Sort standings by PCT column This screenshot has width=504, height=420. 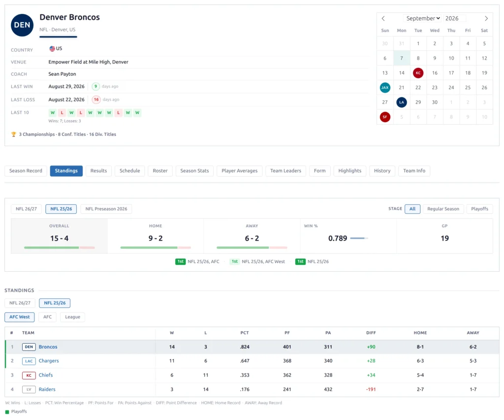pos(244,333)
